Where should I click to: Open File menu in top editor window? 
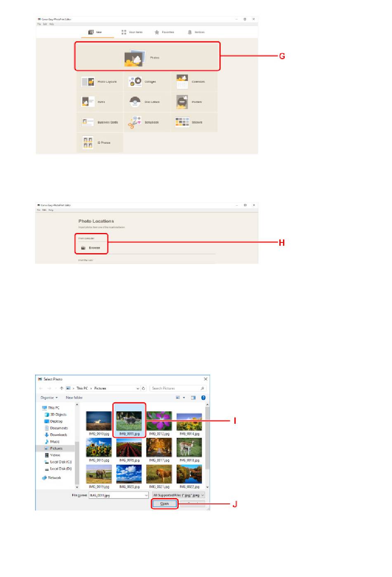point(39,24)
